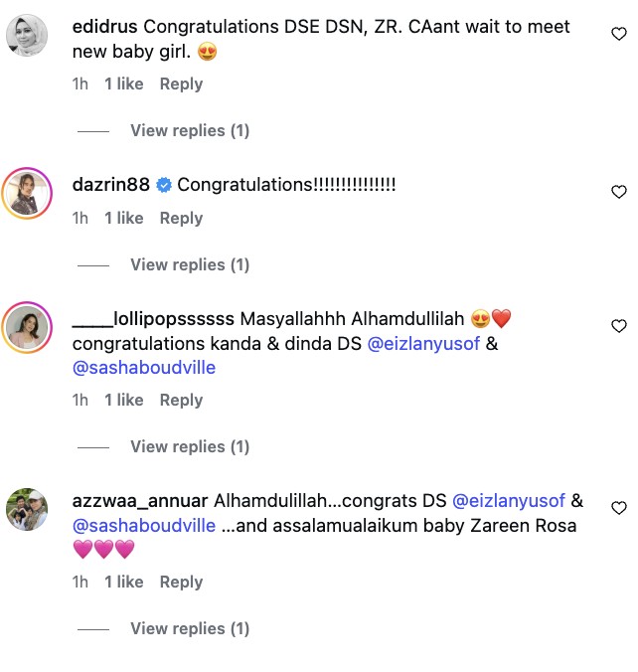
Task: Open the dazrin88 username link
Action: (111, 185)
